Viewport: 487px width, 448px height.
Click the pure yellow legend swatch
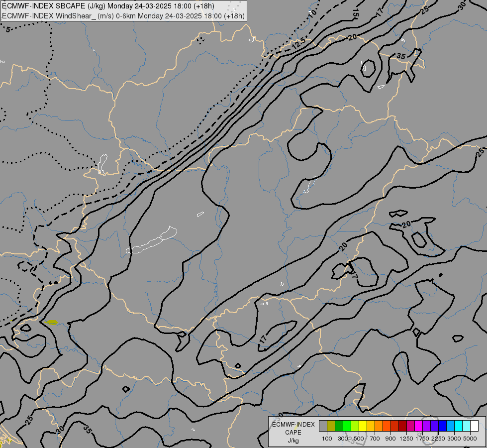363,426
